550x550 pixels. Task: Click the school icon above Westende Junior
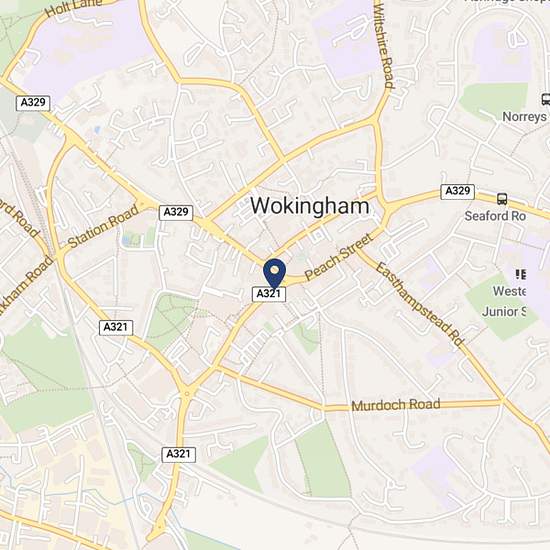(521, 274)
